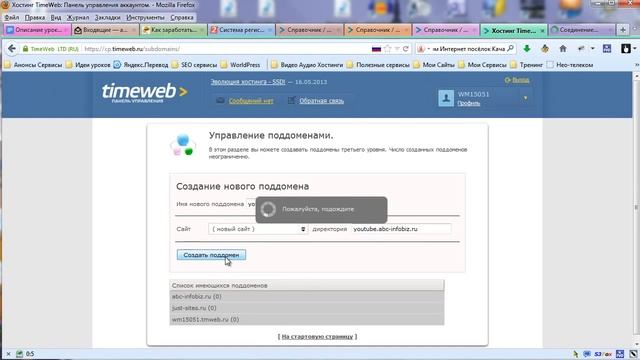The width and height of the screenshot is (640, 360).
Task: Click the black icon at the toolbar's far right
Action: point(626,49)
